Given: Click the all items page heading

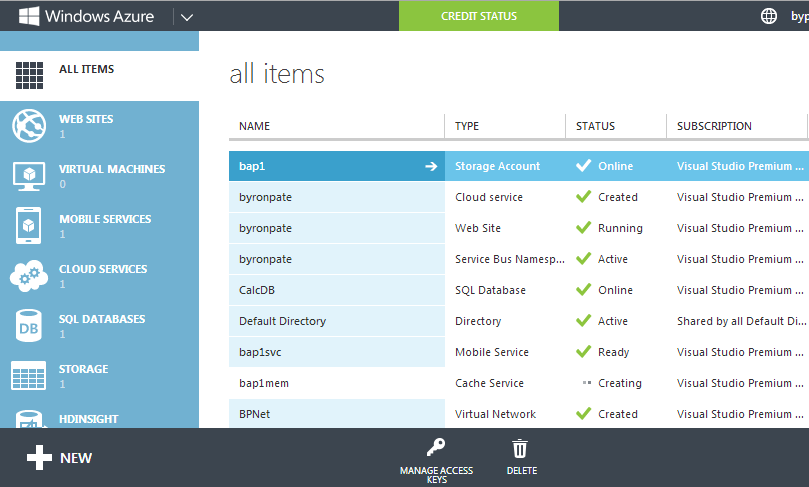Looking at the screenshot, I should click(277, 74).
